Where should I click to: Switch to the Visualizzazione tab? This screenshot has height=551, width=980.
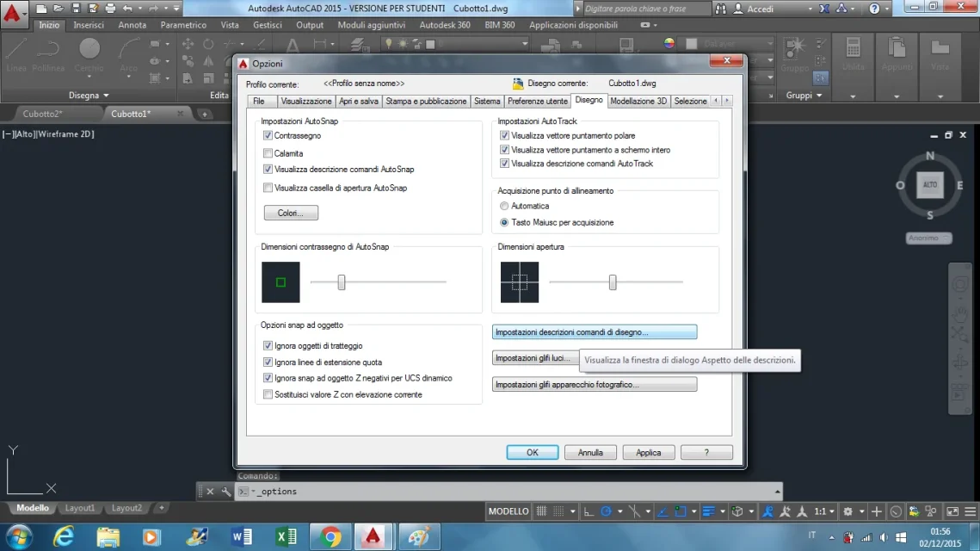click(x=306, y=102)
